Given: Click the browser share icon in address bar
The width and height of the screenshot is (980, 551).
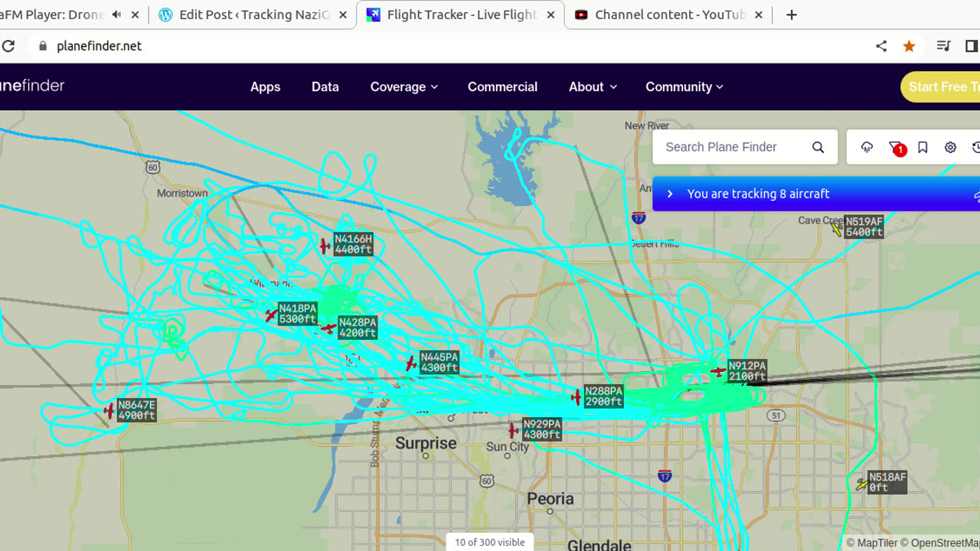Looking at the screenshot, I should 881,46.
